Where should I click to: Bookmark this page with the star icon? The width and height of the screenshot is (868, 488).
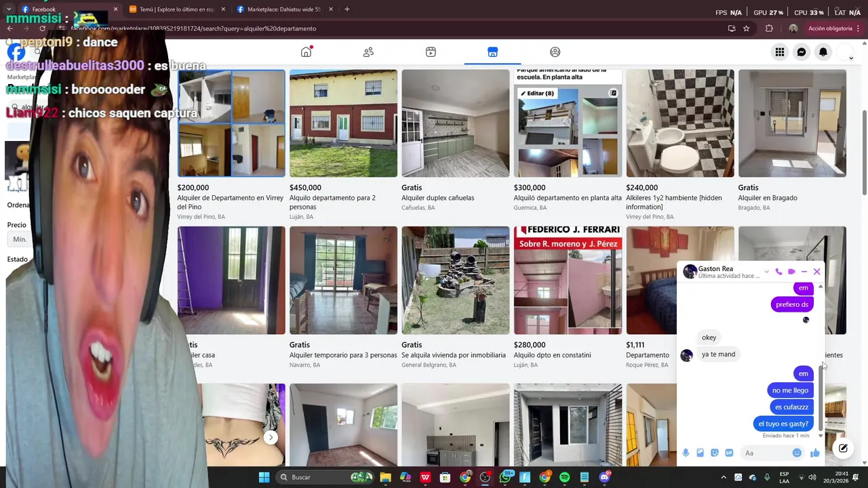[747, 28]
